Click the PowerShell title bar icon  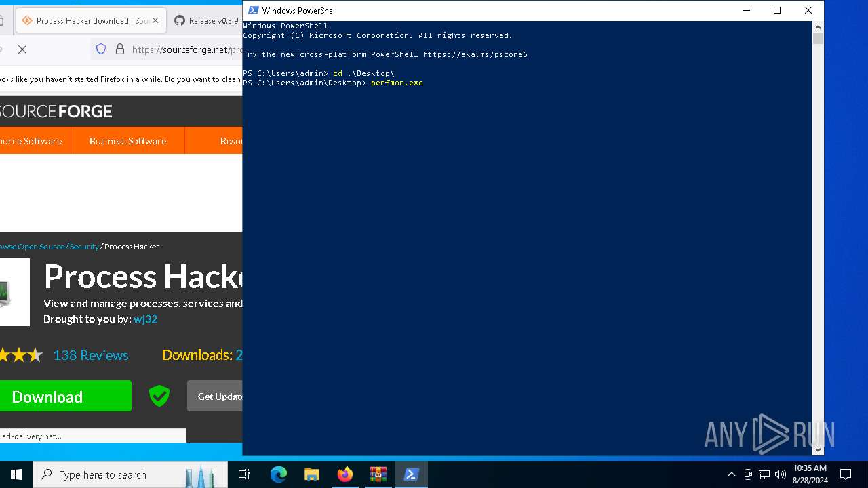coord(253,10)
